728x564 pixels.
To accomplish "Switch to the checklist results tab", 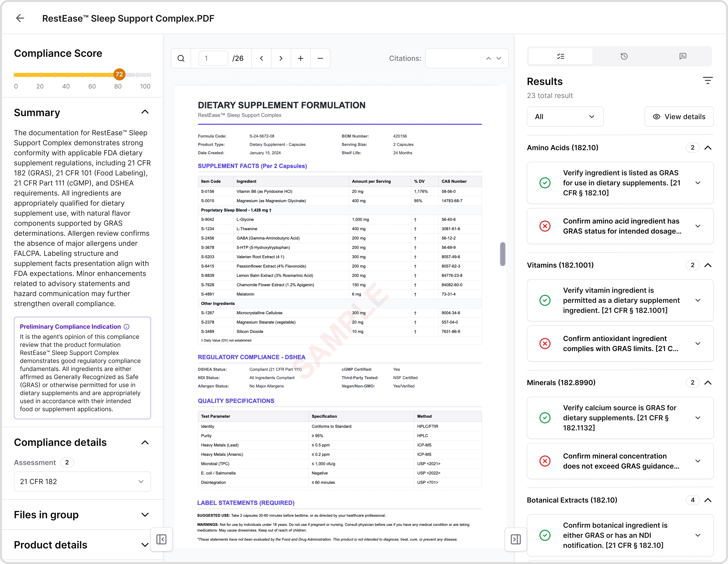I will (560, 56).
